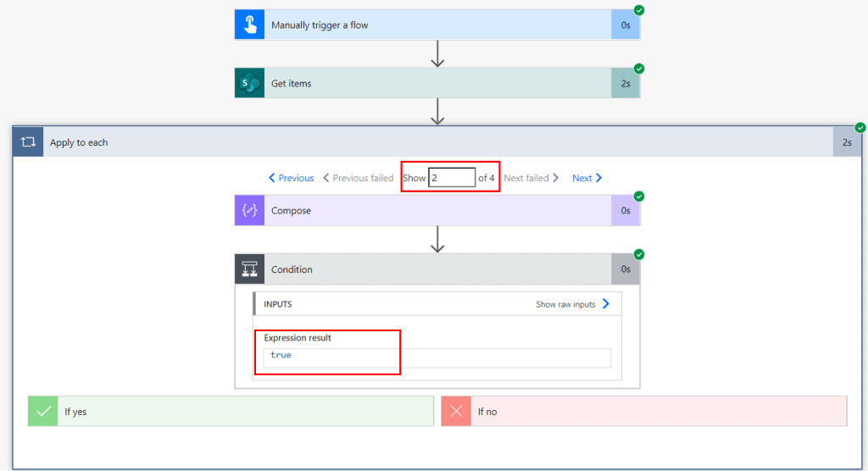The height and width of the screenshot is (471, 868).
Task: Click the 0s duration on Condition
Action: pos(626,269)
